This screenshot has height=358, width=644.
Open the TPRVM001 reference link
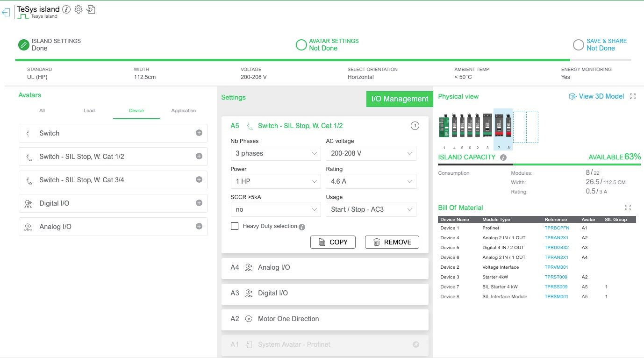click(x=556, y=267)
